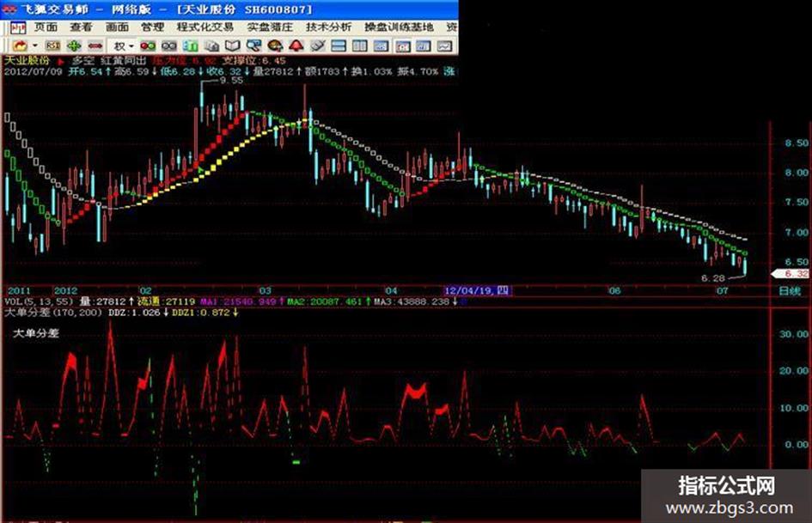Click the chart window icon with red marks
The height and width of the screenshot is (523, 812).
click(402, 46)
